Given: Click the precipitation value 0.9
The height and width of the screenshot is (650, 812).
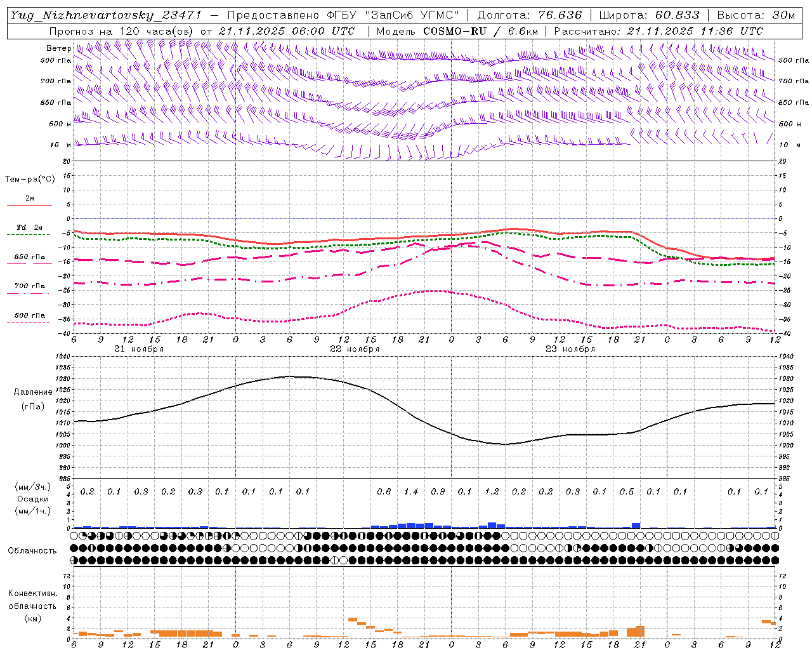Looking at the screenshot, I should coord(438,492).
